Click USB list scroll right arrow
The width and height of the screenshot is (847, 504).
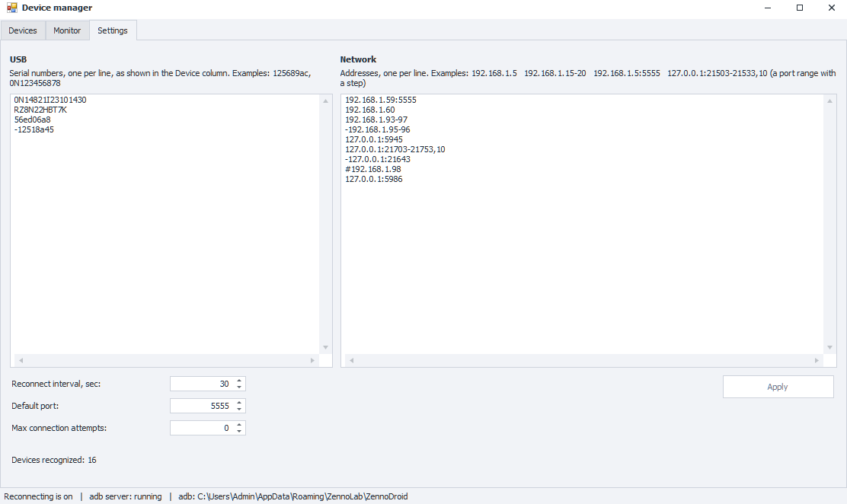312,360
